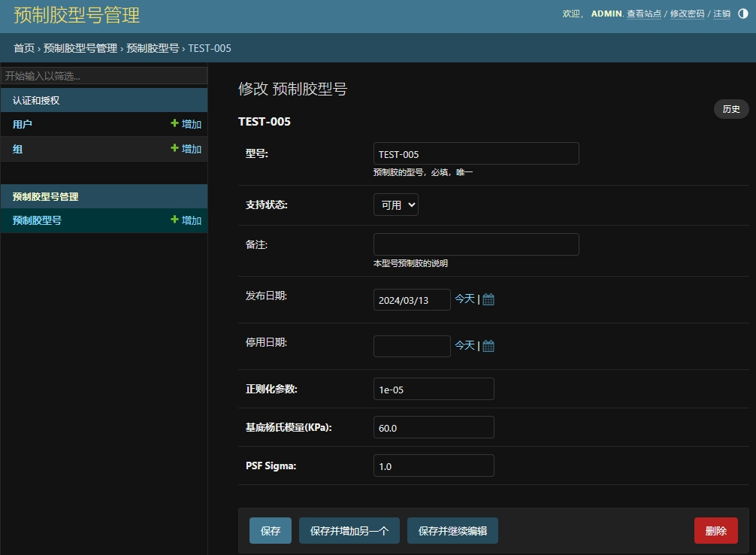
Task: Click 保存并增加另一个 button
Action: pos(349,531)
